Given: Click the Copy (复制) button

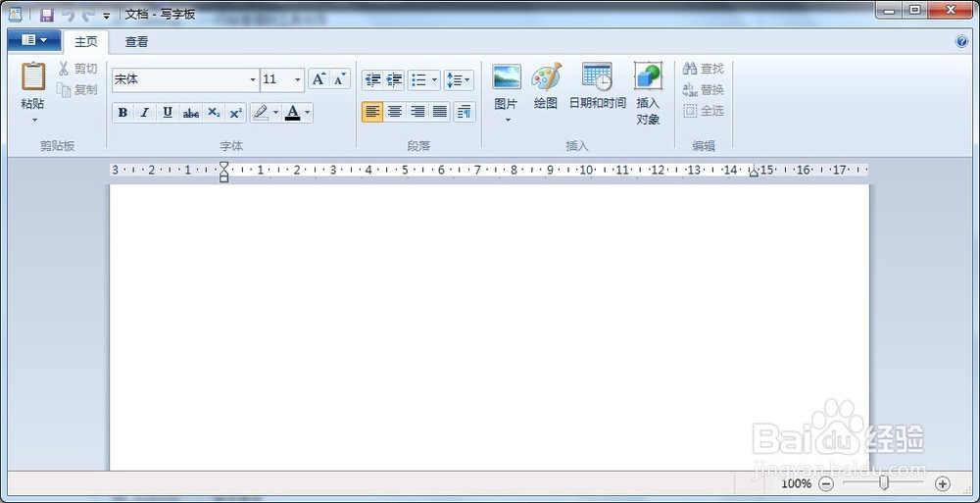Looking at the screenshot, I should click(77, 90).
